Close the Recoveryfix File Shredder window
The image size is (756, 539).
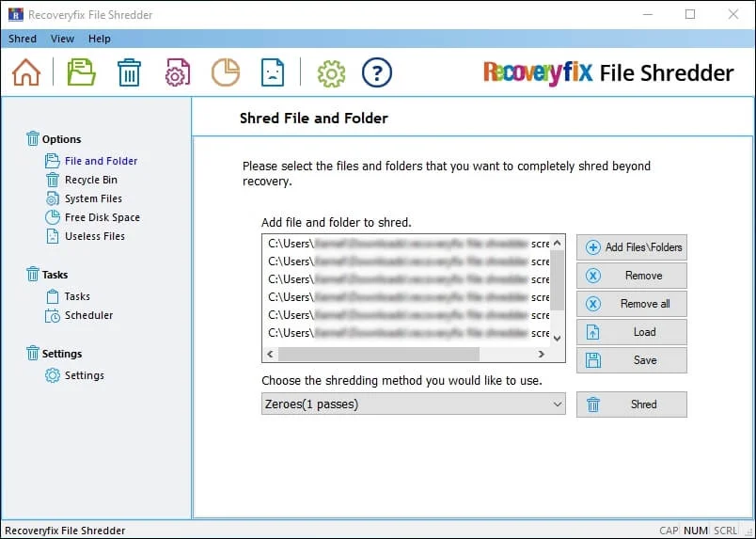point(732,14)
